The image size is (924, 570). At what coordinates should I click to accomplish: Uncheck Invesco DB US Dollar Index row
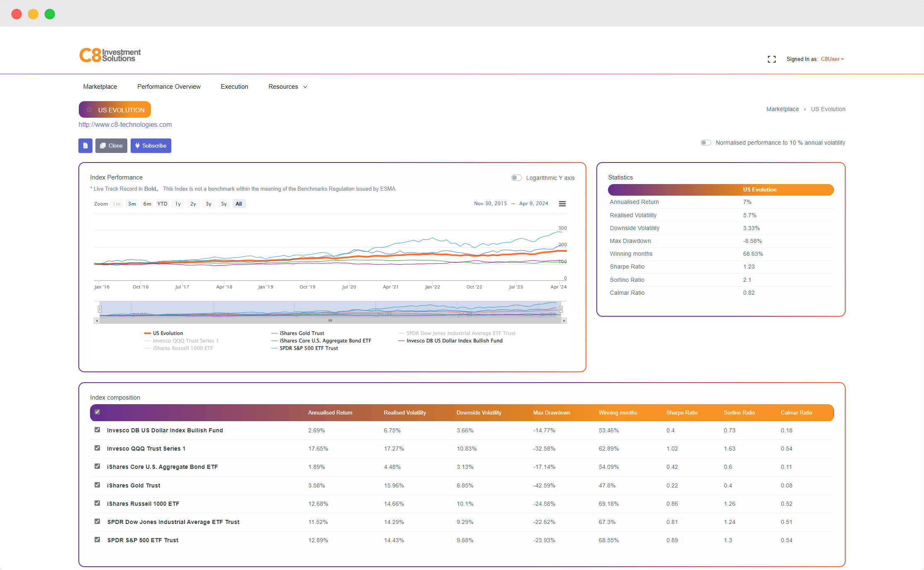coord(97,430)
